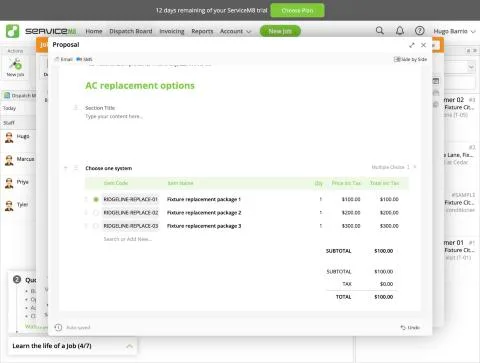Click the green New Job button
This screenshot has height=363, width=480.
(280, 31)
